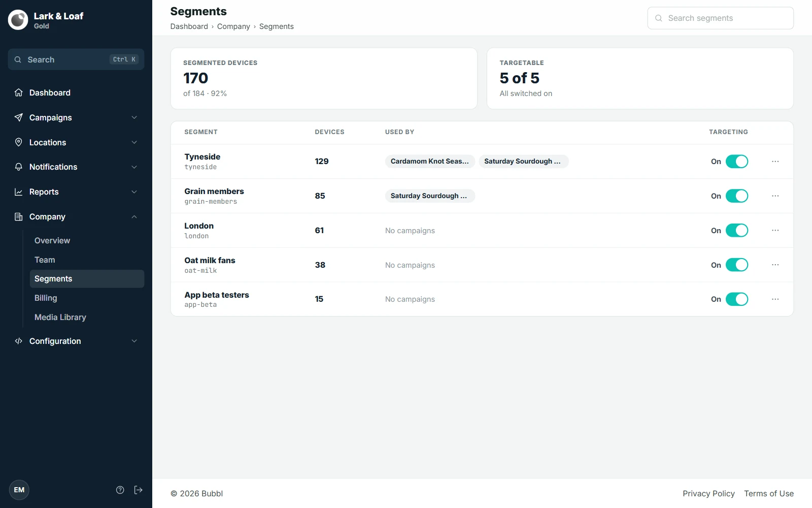Click the Dashboard home icon
This screenshot has width=812, height=508.
click(x=19, y=92)
